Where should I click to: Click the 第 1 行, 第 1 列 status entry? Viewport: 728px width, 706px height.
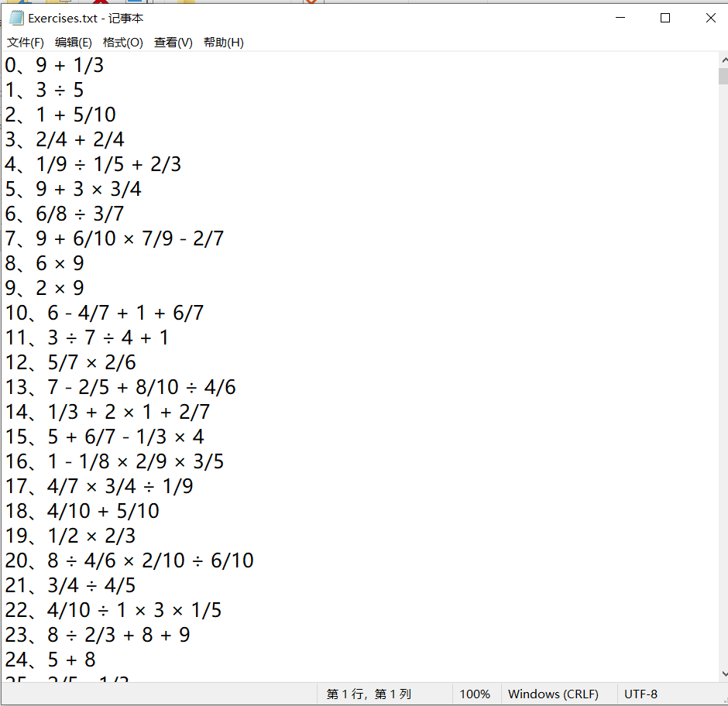(x=369, y=694)
